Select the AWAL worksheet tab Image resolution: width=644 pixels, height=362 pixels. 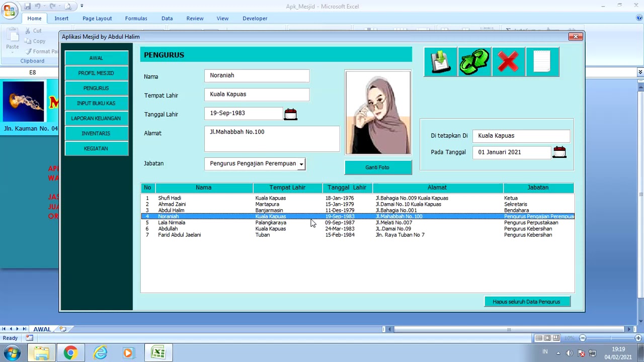42,329
